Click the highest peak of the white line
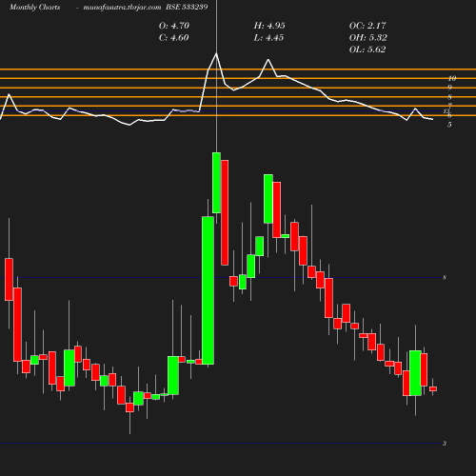Screen dimensions: 476x476 pos(216,54)
